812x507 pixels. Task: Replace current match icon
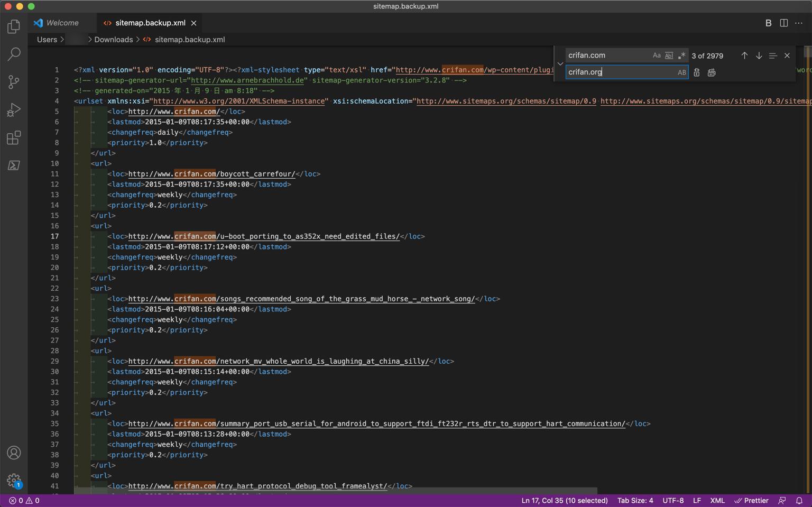[697, 72]
